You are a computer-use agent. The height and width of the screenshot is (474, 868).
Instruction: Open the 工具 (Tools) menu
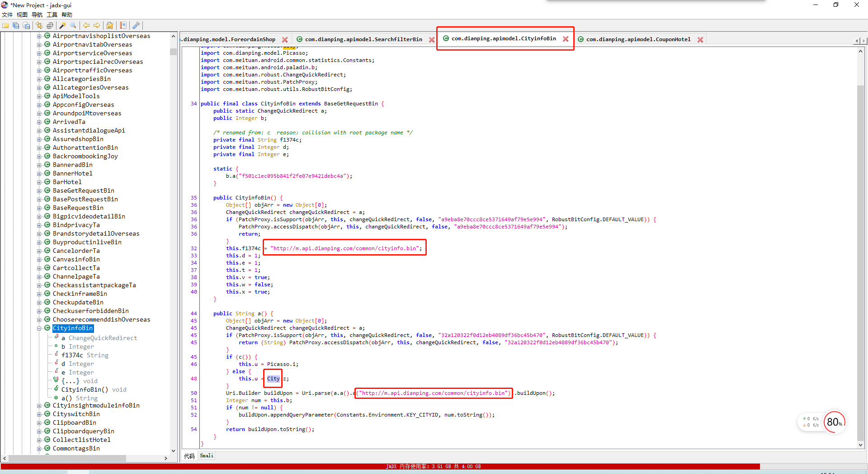52,15
